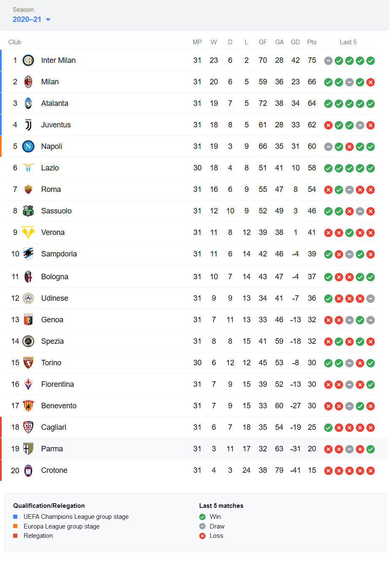Viewport: 390px width, 588px height.
Task: Click the Relegation red legend swatch
Action: click(x=15, y=536)
